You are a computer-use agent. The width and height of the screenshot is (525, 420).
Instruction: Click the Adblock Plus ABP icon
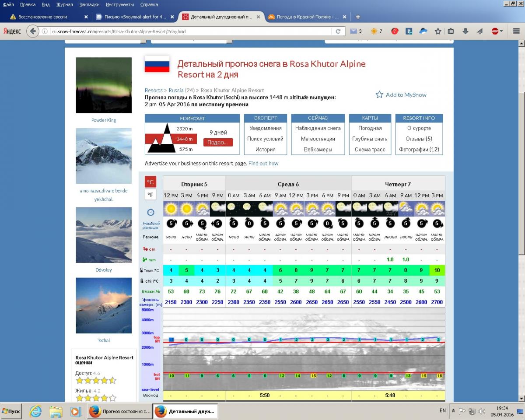point(495,31)
